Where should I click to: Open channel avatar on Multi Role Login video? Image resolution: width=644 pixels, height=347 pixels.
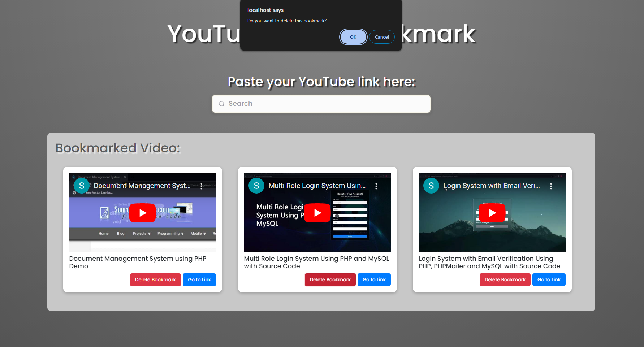[256, 186]
